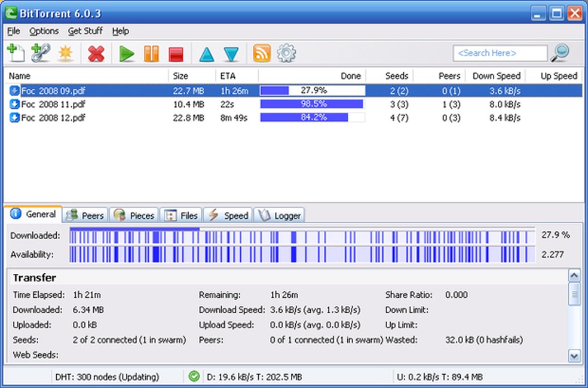
Task: Move torrent up the queue
Action: point(206,54)
